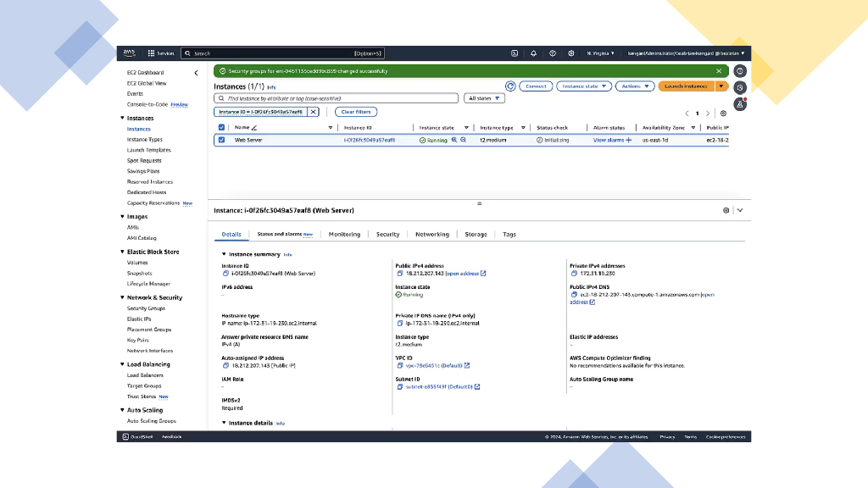Toggle the select-all checkbox in table header

click(x=222, y=128)
